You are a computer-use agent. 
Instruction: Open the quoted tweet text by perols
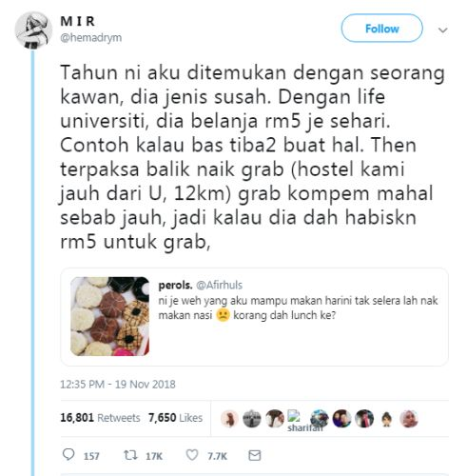click(x=298, y=307)
